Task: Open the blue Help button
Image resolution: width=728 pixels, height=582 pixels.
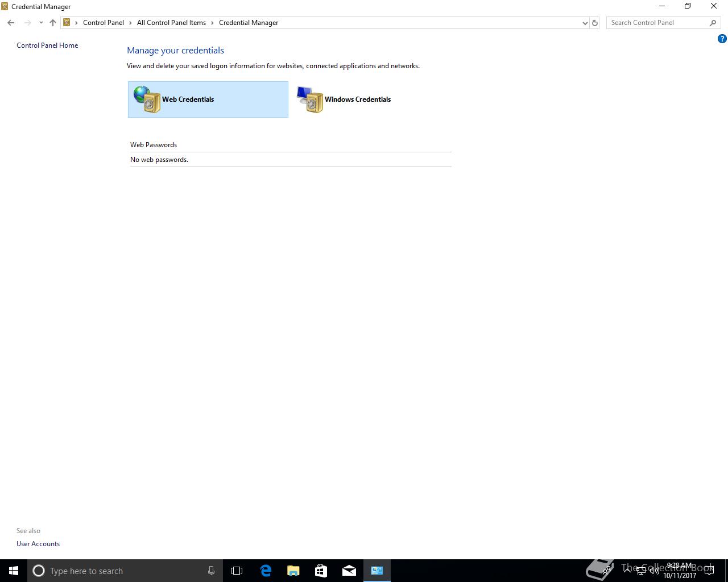Action: point(722,39)
